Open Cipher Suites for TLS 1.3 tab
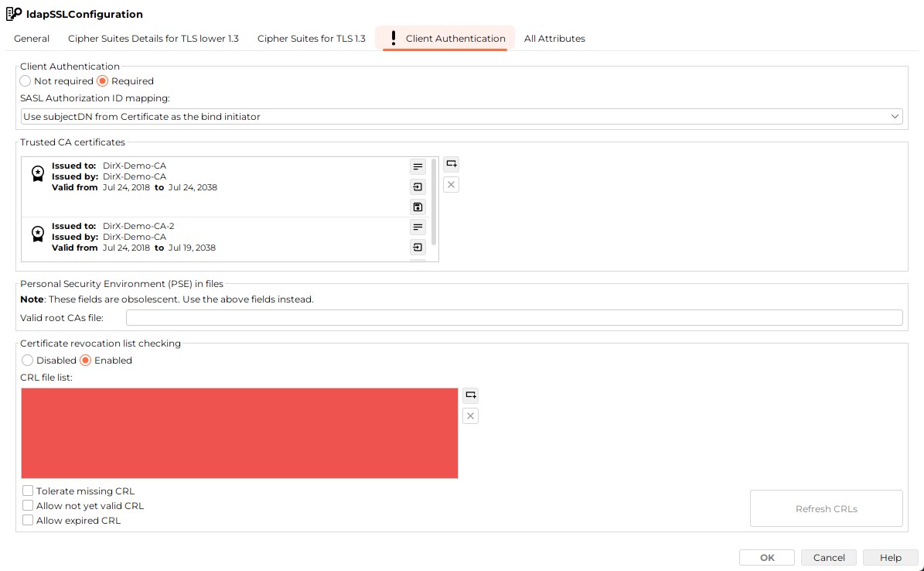The height and width of the screenshot is (571, 924). [x=311, y=39]
